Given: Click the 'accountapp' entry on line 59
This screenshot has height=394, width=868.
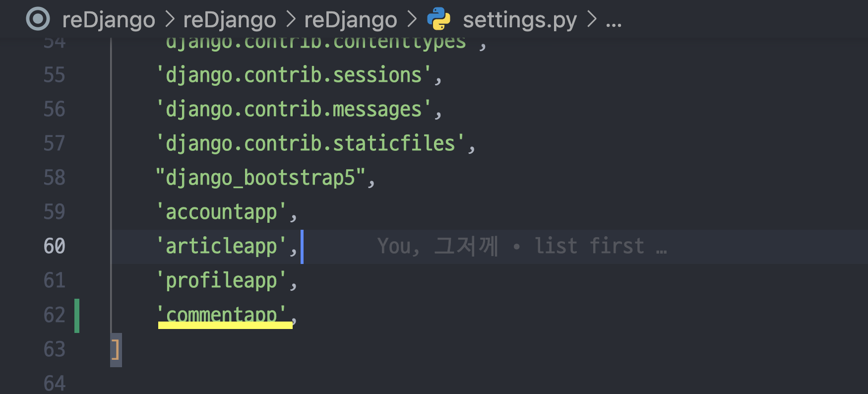Looking at the screenshot, I should click(x=221, y=212).
